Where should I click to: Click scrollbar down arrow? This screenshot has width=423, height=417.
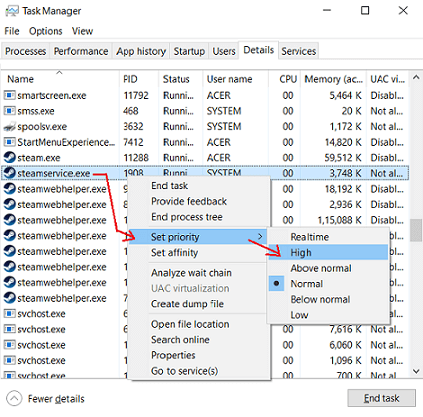coord(416,371)
